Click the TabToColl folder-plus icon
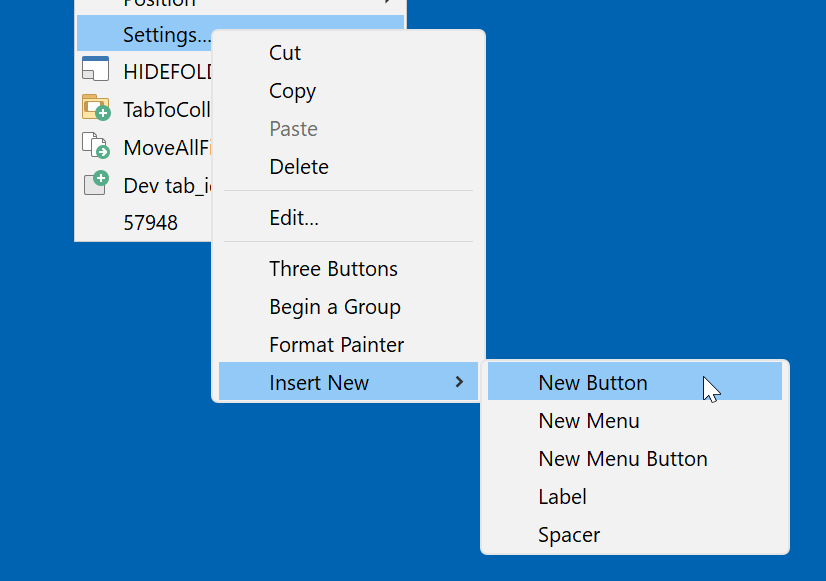This screenshot has width=826, height=581. point(95,108)
